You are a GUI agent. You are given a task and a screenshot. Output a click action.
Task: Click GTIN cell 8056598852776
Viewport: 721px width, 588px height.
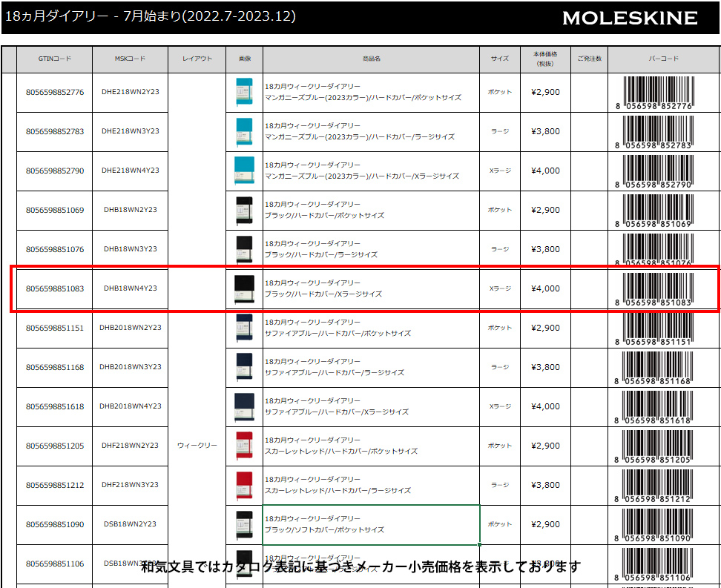pos(55,92)
